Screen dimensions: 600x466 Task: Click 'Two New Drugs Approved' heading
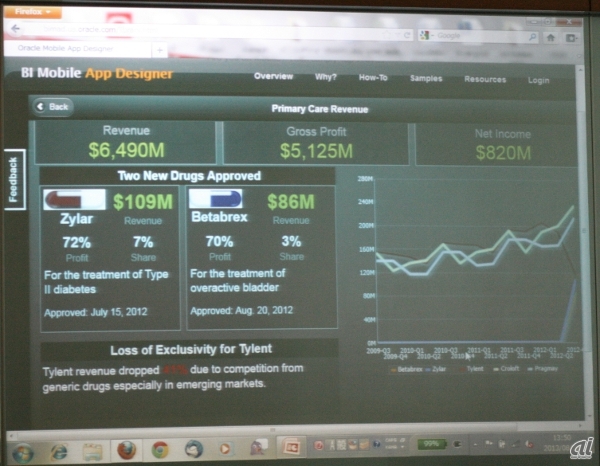pyautogui.click(x=189, y=176)
